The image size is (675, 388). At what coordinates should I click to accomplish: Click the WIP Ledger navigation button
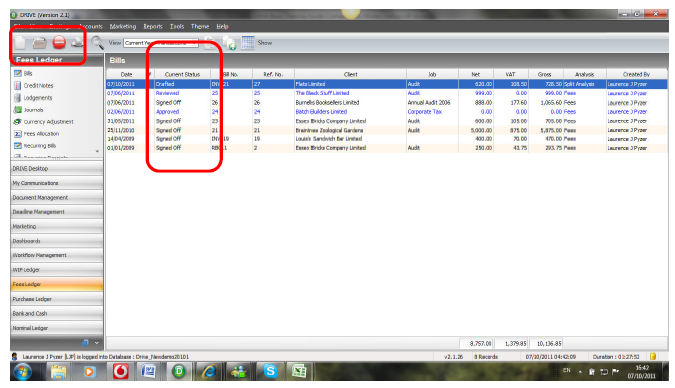coord(57,270)
